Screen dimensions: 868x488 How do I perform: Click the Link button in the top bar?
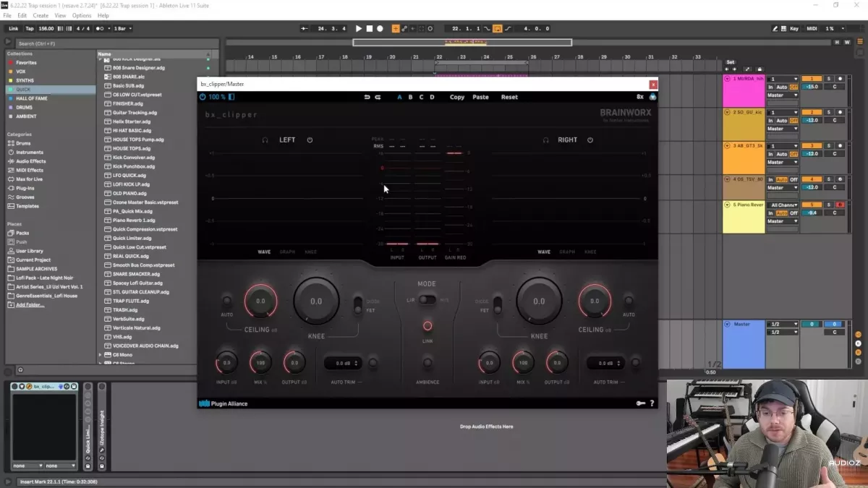[14, 29]
